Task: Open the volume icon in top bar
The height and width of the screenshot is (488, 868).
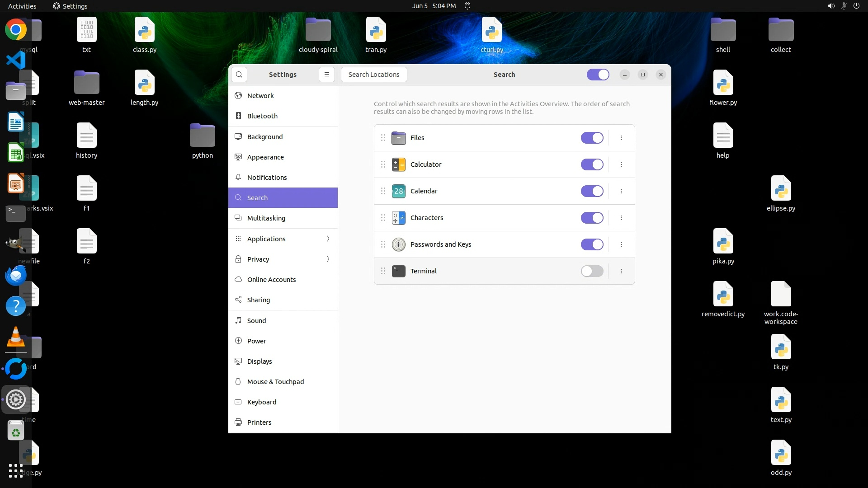Action: point(831,6)
